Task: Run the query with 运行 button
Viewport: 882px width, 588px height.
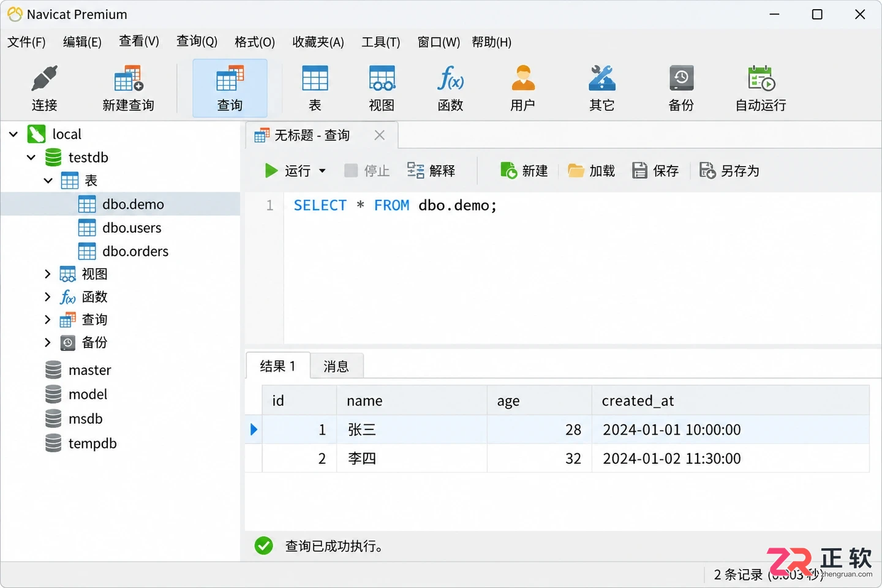Action: click(288, 171)
